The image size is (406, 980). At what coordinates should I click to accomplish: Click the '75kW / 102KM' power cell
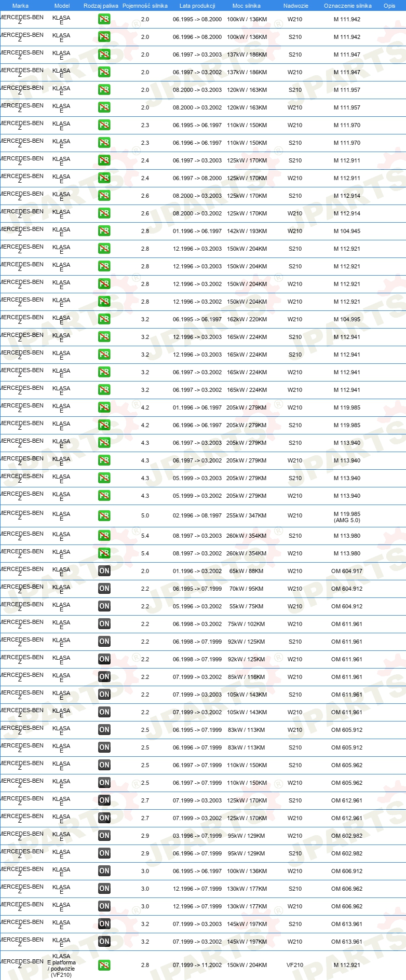click(247, 624)
